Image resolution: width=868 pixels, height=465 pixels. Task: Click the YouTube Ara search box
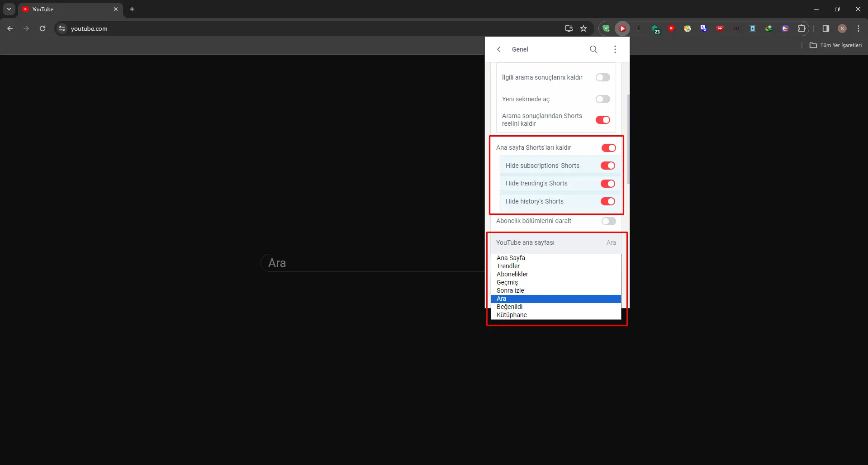tap(373, 263)
